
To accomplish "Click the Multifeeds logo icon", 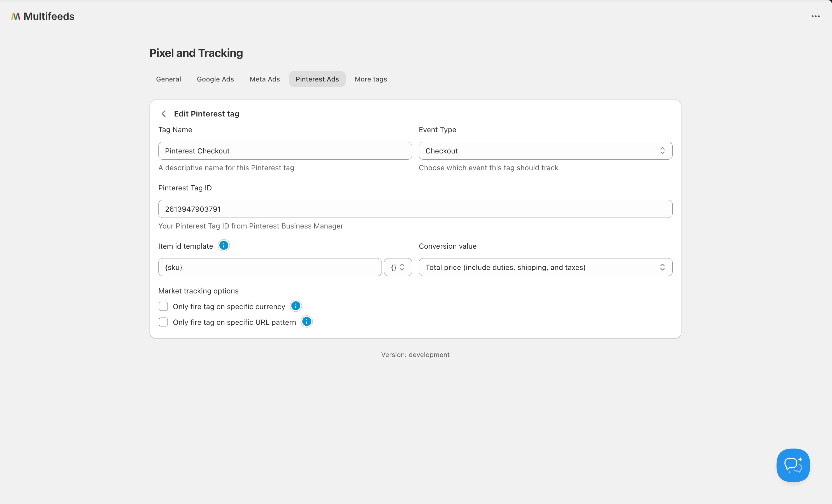I will [x=15, y=16].
